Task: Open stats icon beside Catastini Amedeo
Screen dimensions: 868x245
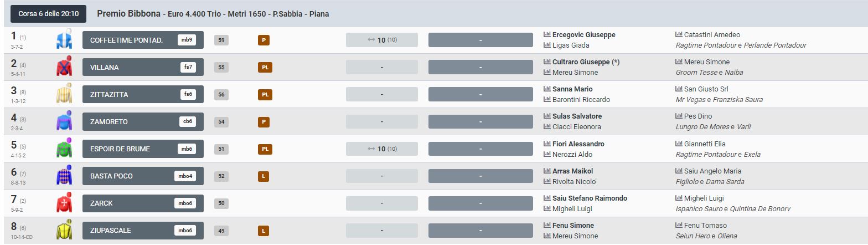Action: [679, 35]
